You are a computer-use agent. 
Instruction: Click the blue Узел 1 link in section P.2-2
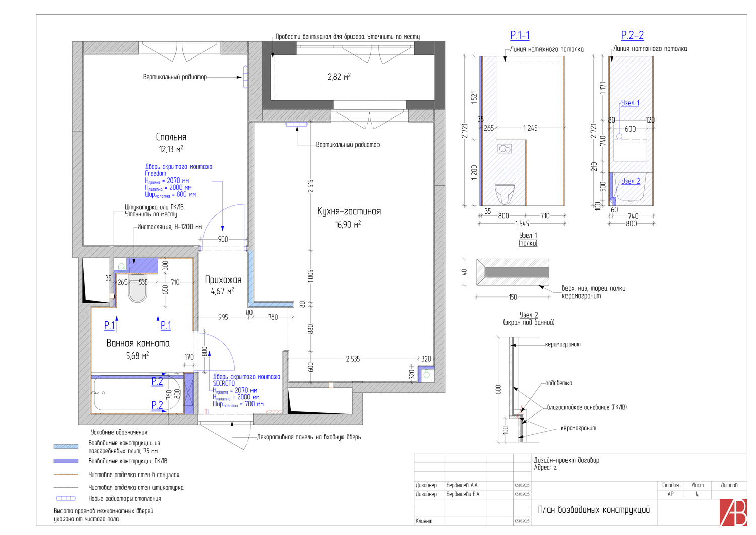pyautogui.click(x=630, y=103)
